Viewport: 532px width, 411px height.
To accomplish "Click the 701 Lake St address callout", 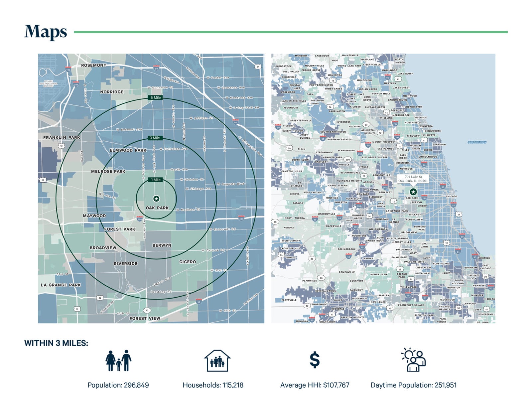I will (x=413, y=179).
